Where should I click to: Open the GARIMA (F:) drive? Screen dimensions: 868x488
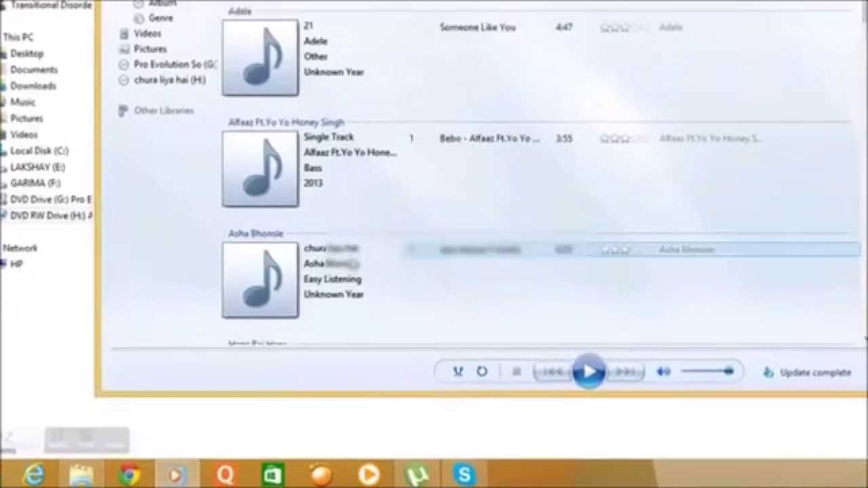pyautogui.click(x=36, y=183)
